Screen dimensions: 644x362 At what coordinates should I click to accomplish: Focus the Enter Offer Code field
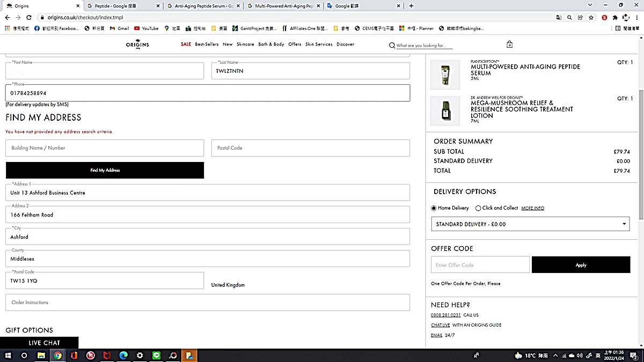480,265
